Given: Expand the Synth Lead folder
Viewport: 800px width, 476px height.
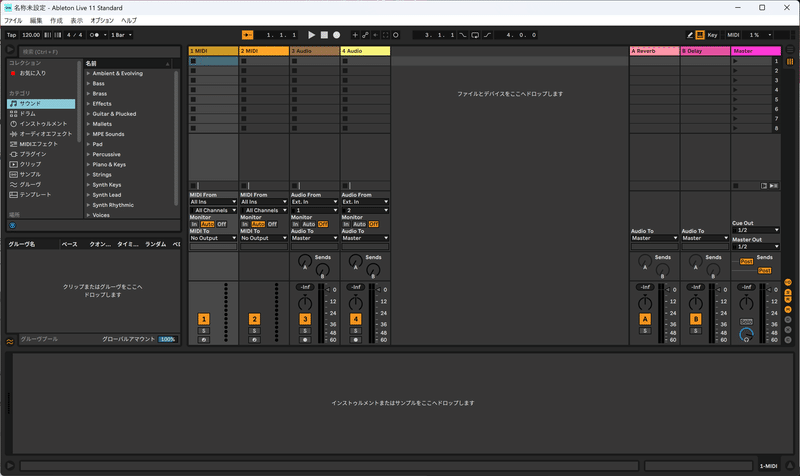Looking at the screenshot, I should [x=88, y=195].
